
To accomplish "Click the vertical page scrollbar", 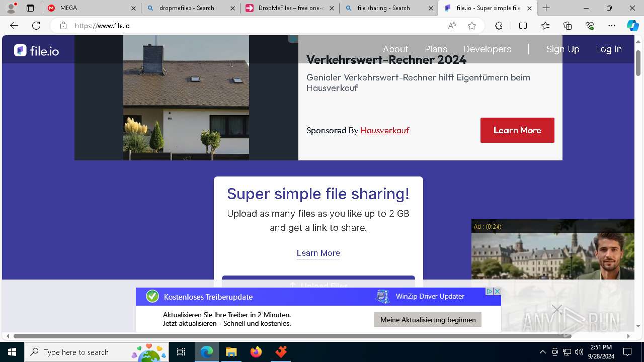I will pos(638,63).
